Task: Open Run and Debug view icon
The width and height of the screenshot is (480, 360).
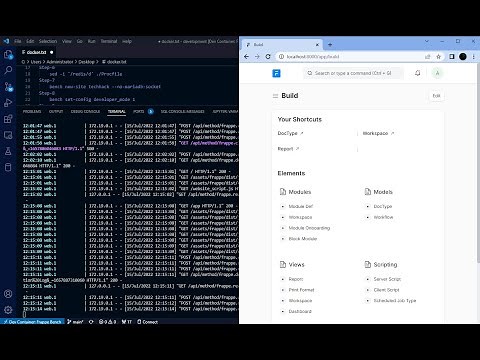Action: [8, 103]
